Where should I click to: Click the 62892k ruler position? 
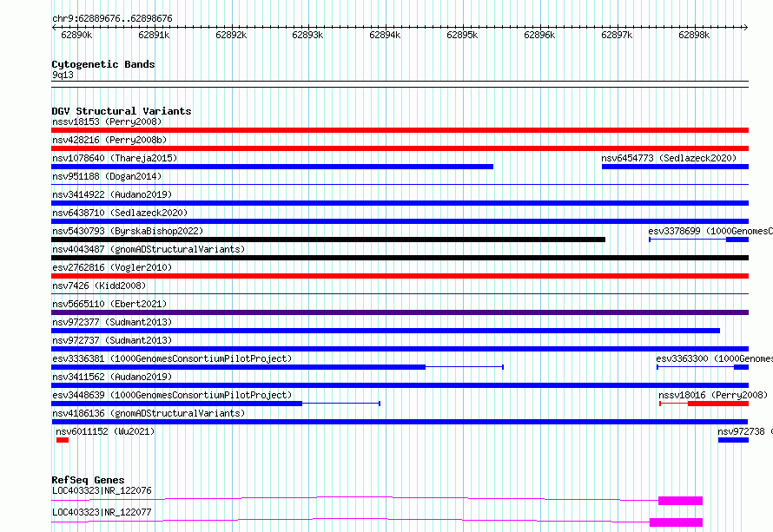[x=231, y=35]
